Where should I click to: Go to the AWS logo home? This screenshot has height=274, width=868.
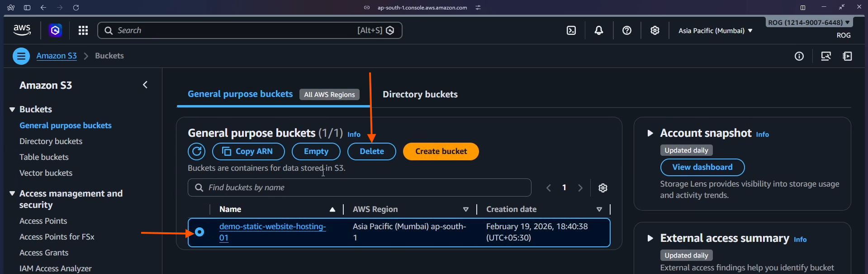[x=22, y=30]
